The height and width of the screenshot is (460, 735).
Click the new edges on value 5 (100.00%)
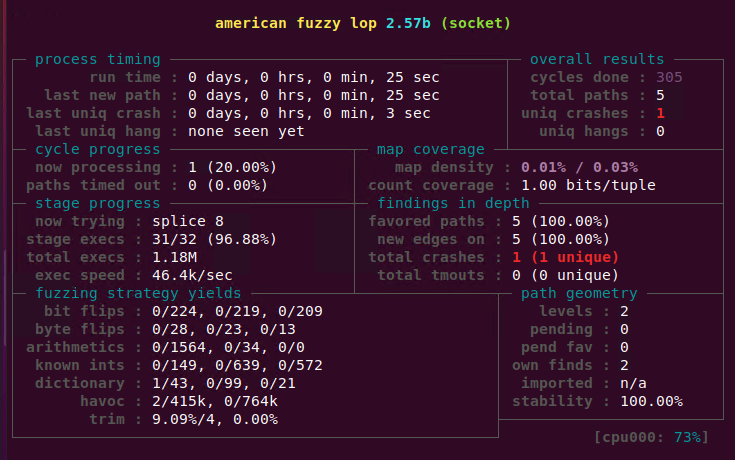[x=561, y=239]
